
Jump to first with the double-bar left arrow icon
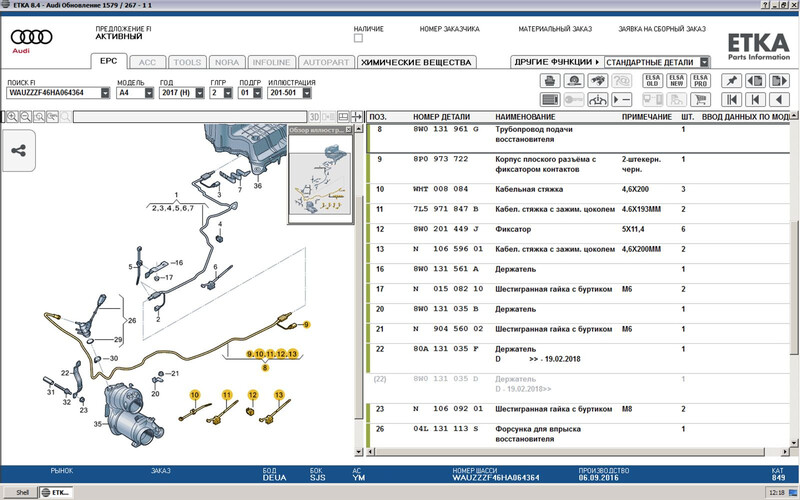[731, 99]
